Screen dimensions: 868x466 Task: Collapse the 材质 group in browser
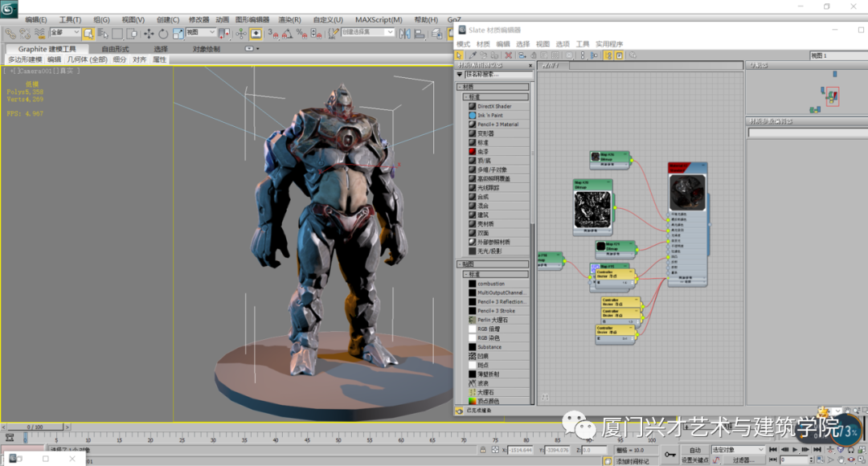(x=493, y=87)
